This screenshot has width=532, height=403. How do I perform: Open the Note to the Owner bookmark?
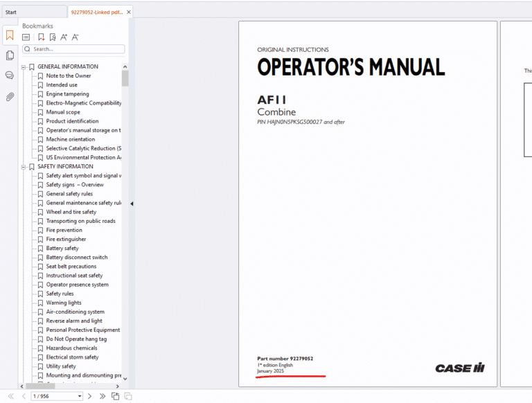[69, 75]
